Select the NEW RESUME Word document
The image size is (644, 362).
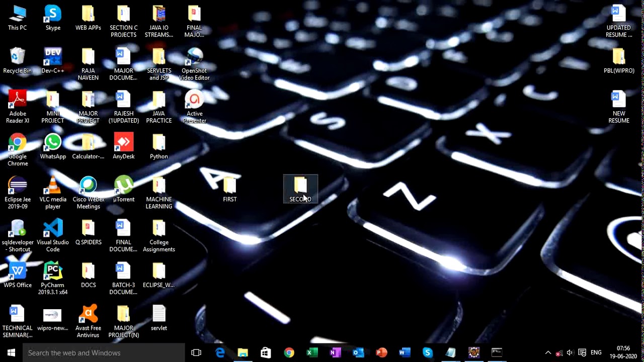(619, 107)
